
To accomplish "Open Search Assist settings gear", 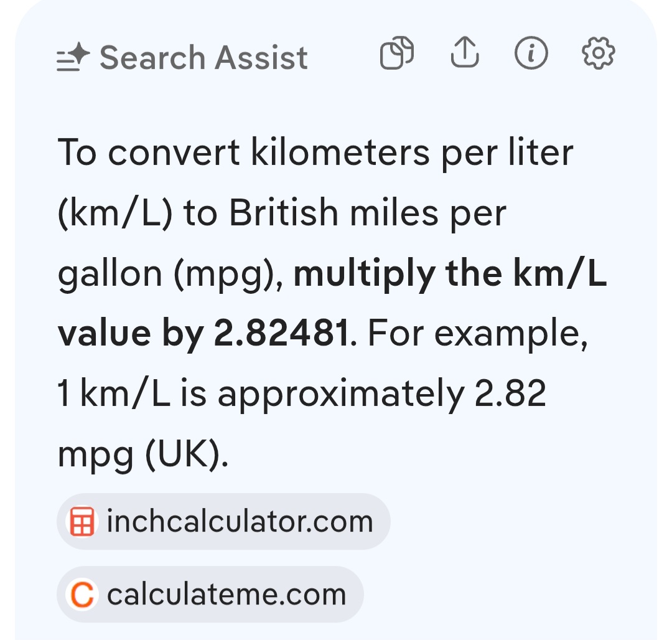I will [x=599, y=53].
